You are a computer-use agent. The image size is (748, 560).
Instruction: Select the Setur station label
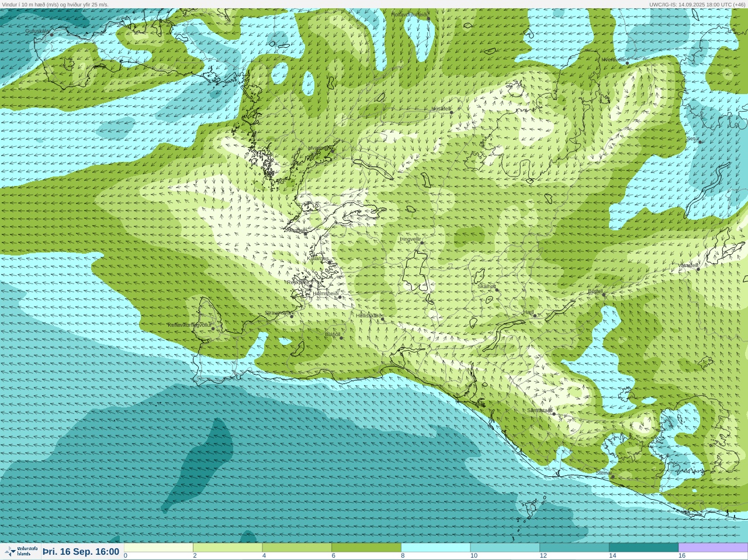pyautogui.click(x=692, y=139)
